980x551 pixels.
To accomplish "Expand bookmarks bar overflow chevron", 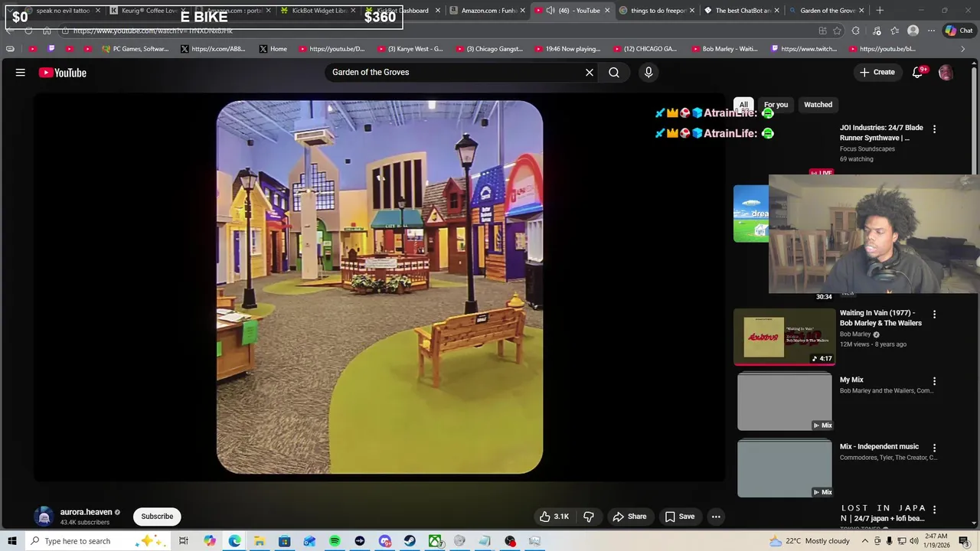I will point(963,49).
